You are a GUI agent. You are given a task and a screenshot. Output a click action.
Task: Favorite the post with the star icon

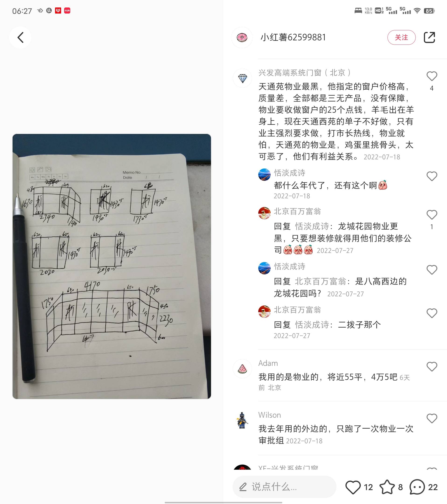(x=387, y=487)
